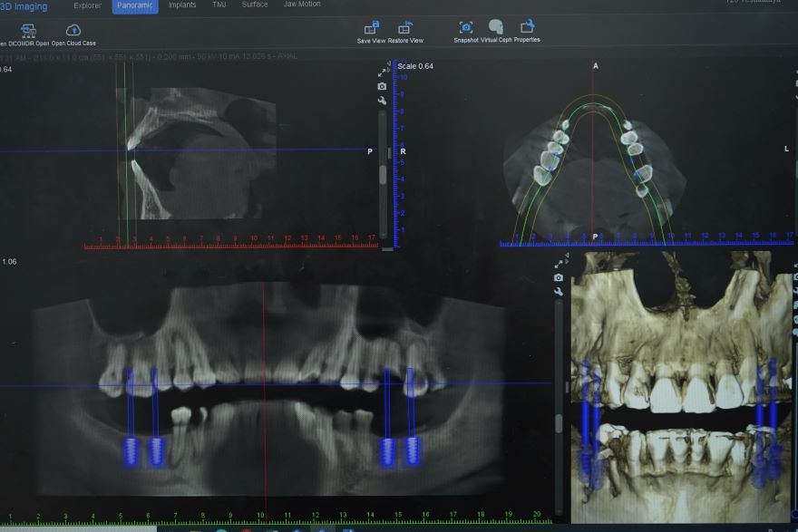Screen dimensions: 798x532
Task: Click the Open DICOMDIR icon
Action: [x=26, y=30]
